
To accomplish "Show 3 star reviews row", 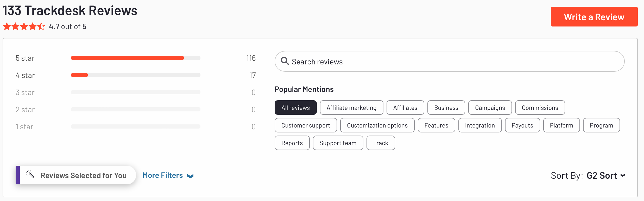I will pos(135,92).
